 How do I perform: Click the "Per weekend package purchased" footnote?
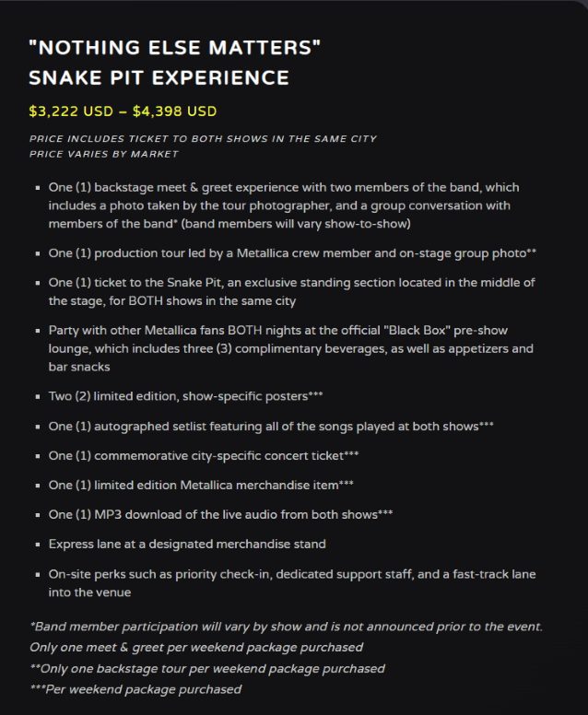click(x=135, y=688)
